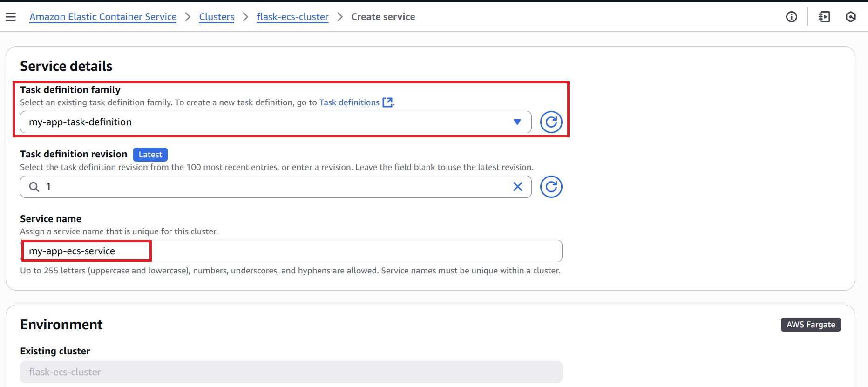Refresh the task definition family list
Viewport: 868px width, 387px height.
[551, 122]
